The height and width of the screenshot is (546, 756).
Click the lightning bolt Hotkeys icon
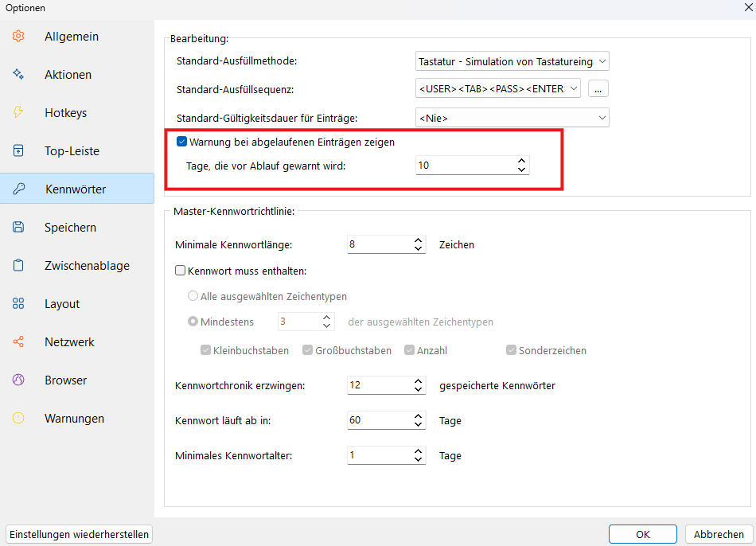[18, 112]
